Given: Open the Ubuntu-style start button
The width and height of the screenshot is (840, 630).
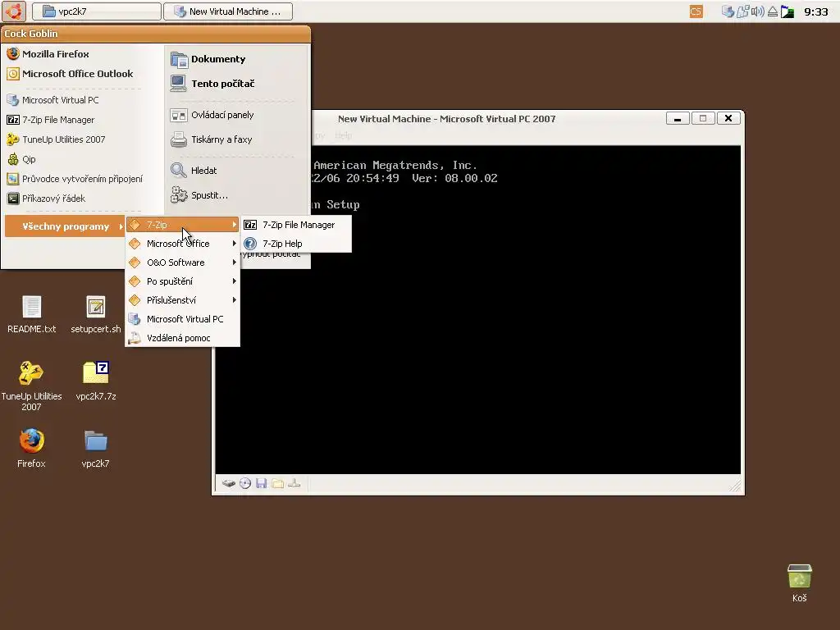Looking at the screenshot, I should [x=13, y=11].
